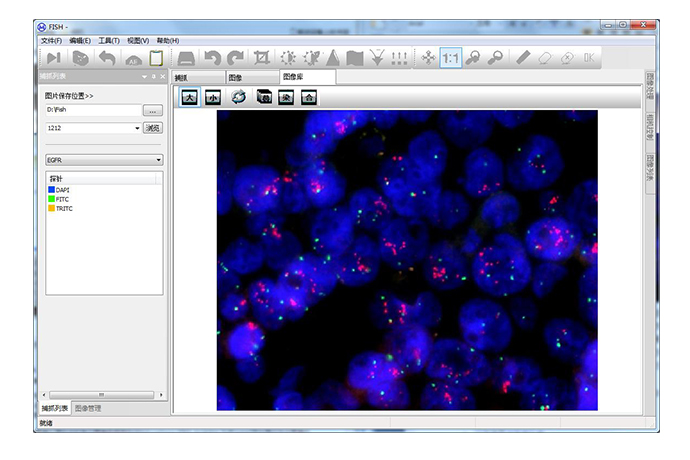Image resolution: width=690 pixels, height=460 pixels.
Task: Open the capture list panel options arrow
Action: [x=144, y=76]
